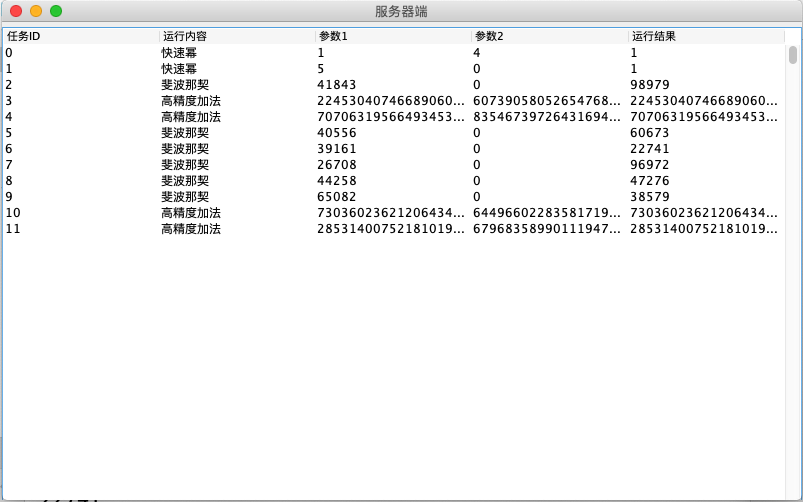The image size is (803, 502).
Task: Select task ID 6 cell
Action: click(x=81, y=149)
